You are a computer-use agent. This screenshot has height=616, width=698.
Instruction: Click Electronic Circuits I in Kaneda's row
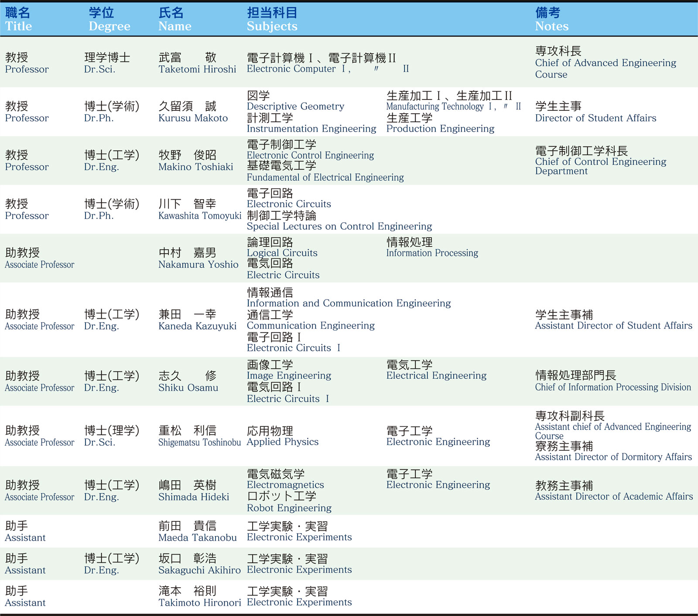pos(294,348)
